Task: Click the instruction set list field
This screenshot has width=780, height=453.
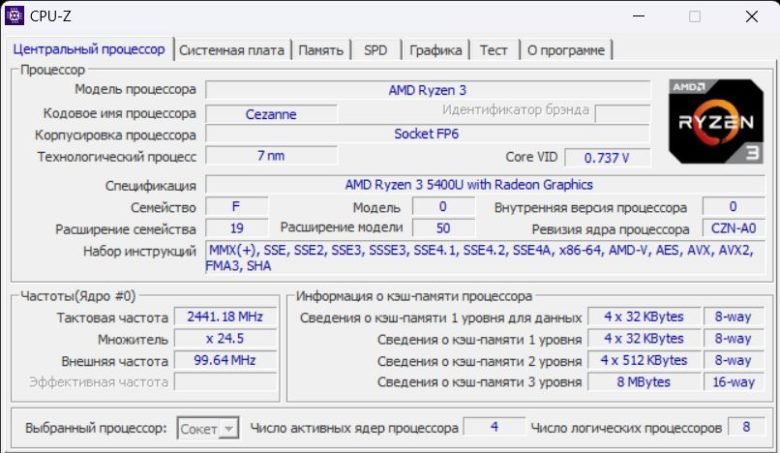Action: click(485, 257)
